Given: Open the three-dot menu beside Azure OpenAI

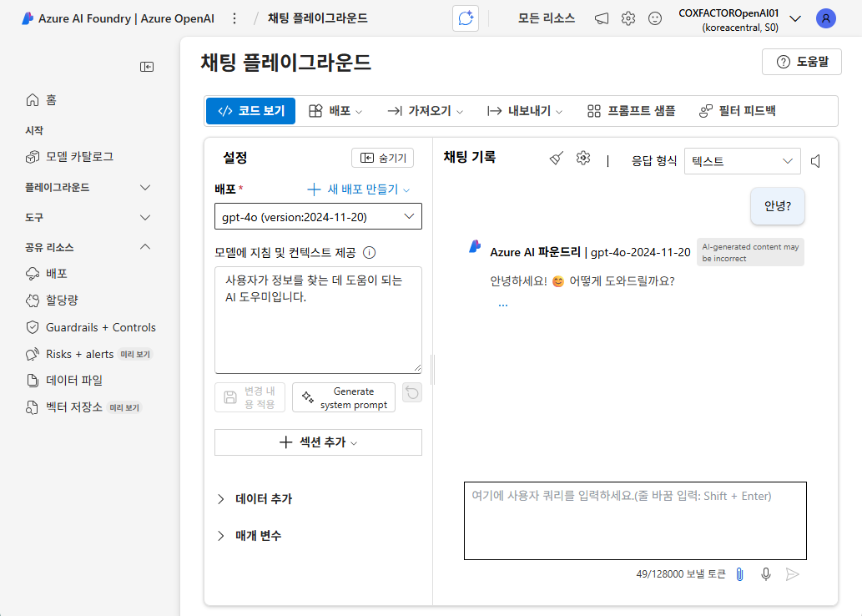Looking at the screenshot, I should click(x=234, y=18).
